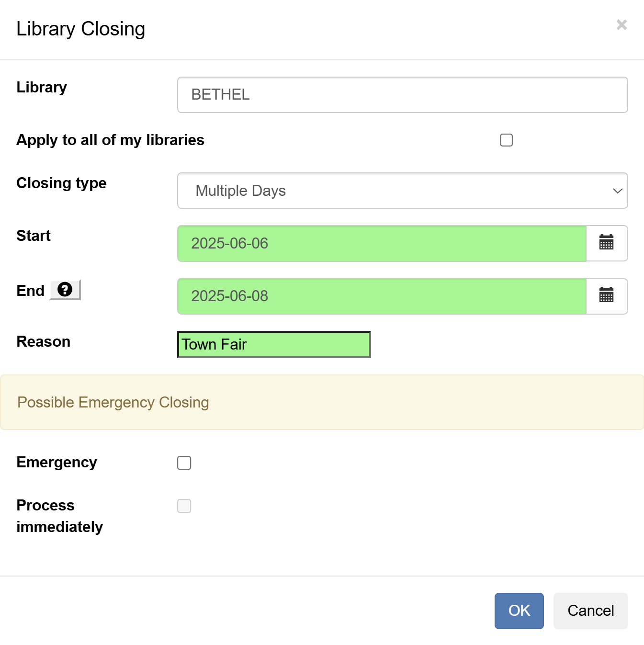Viewport: 644px width, 645px height.
Task: Click the Library Closing dialog title
Action: (x=80, y=29)
